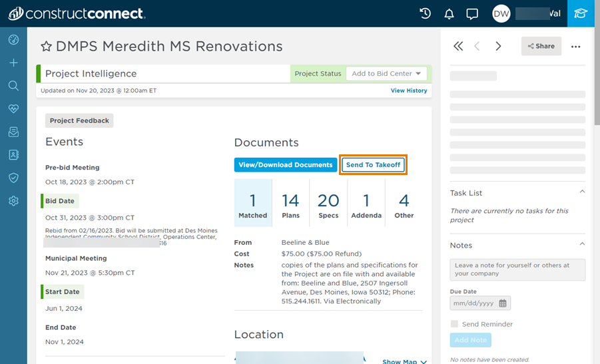
Task: Click the Beeline & Blue source text
Action: point(306,242)
